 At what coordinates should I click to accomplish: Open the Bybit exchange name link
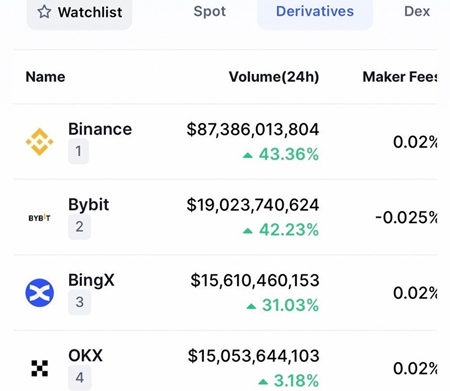[89, 205]
